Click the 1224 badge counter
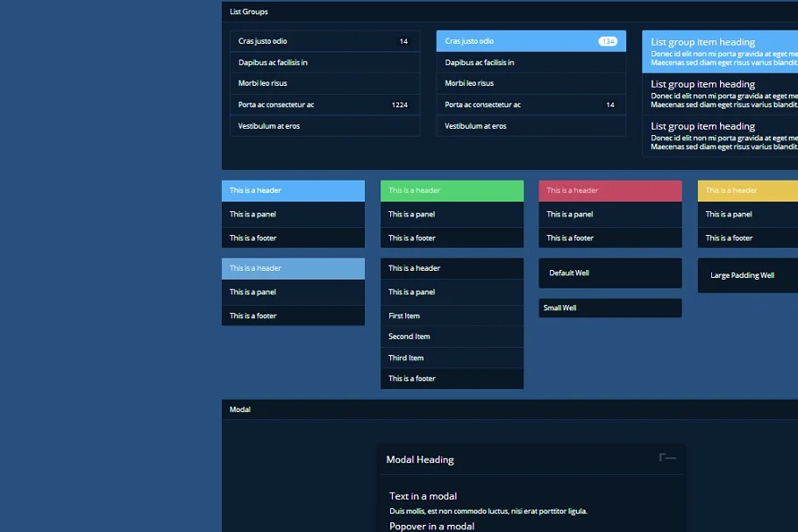This screenshot has width=798, height=532. (x=399, y=105)
